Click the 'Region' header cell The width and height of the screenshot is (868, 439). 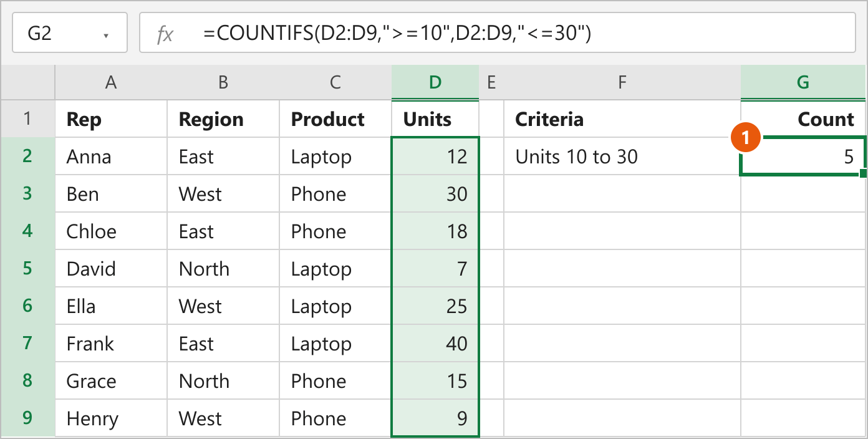point(223,119)
